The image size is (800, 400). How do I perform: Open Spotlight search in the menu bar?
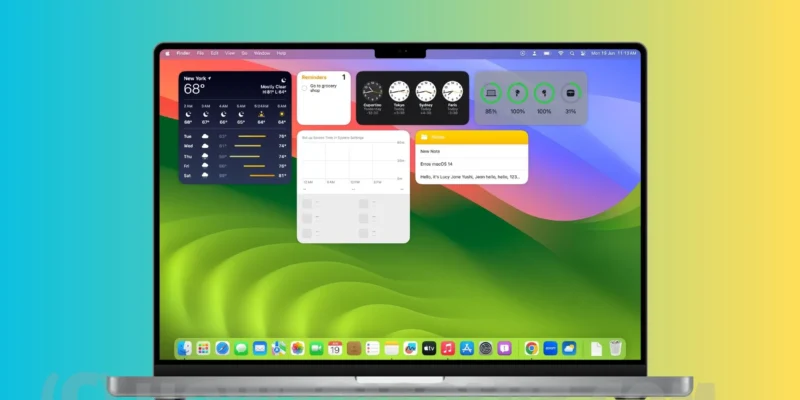coord(572,53)
